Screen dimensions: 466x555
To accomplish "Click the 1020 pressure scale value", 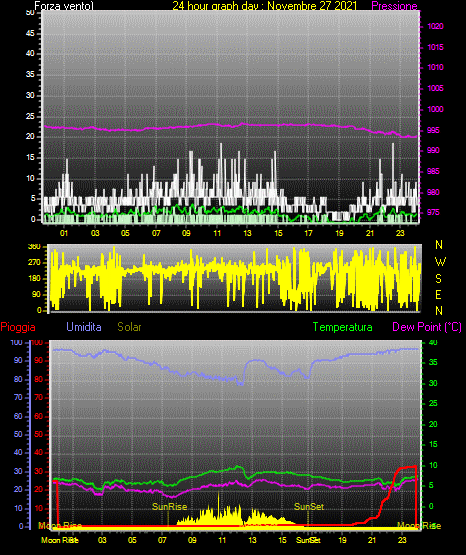I will point(435,26).
